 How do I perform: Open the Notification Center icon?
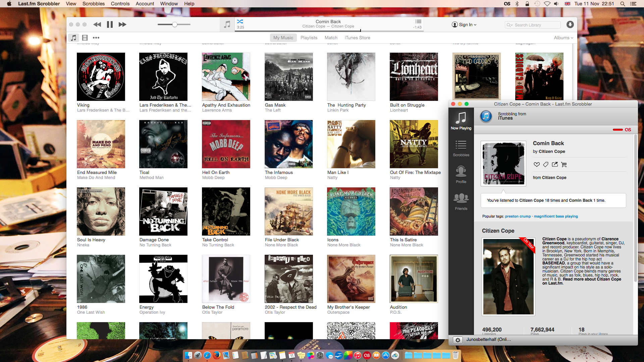(633, 4)
